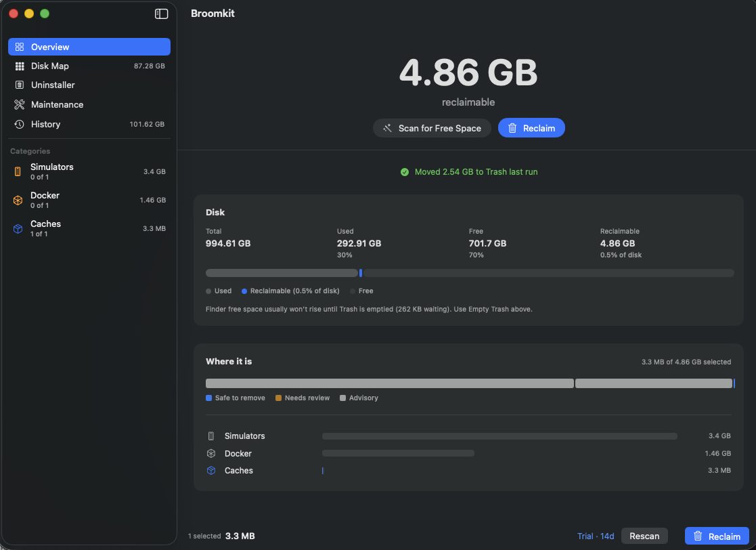Select the Docker category in sidebar
This screenshot has width=756, height=550.
coord(89,200)
